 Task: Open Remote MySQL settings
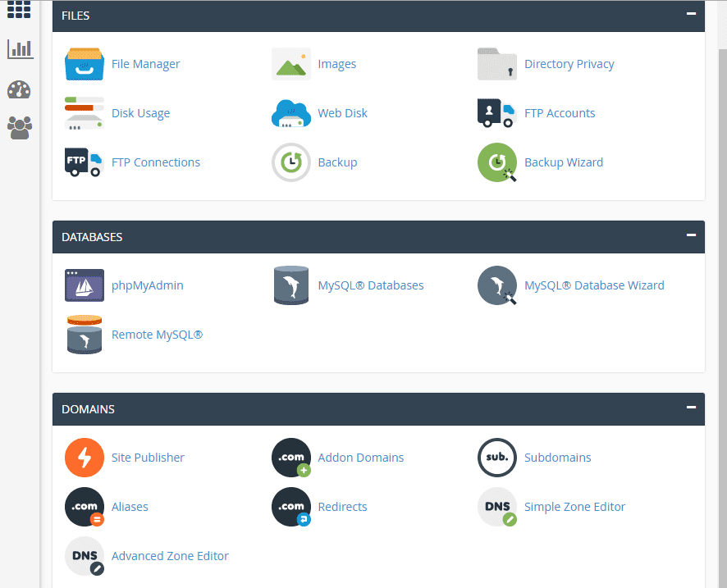[x=157, y=334]
